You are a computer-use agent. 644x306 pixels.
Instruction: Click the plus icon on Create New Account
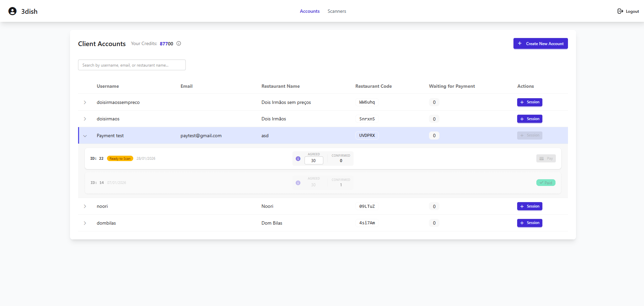point(520,43)
